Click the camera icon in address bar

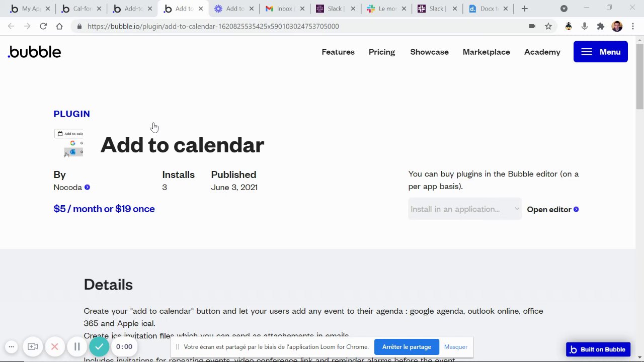pyautogui.click(x=532, y=26)
